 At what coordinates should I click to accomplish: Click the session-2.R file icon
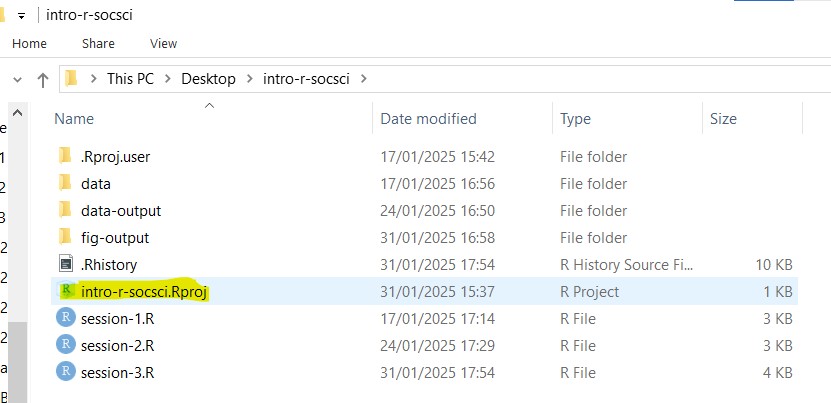[66, 345]
